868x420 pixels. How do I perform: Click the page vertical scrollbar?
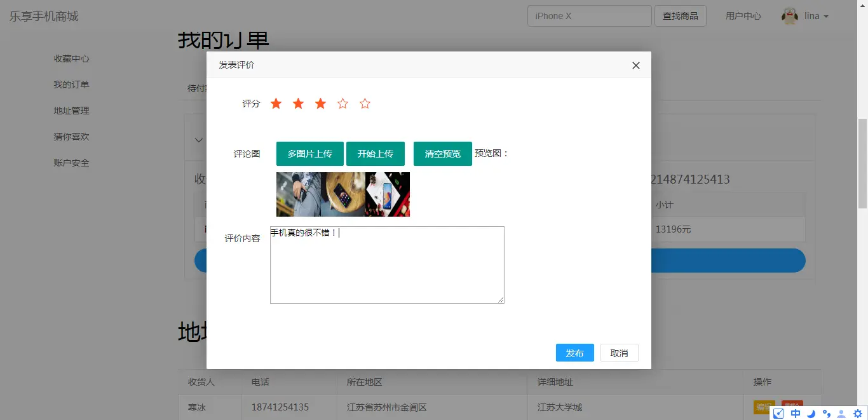(862, 163)
